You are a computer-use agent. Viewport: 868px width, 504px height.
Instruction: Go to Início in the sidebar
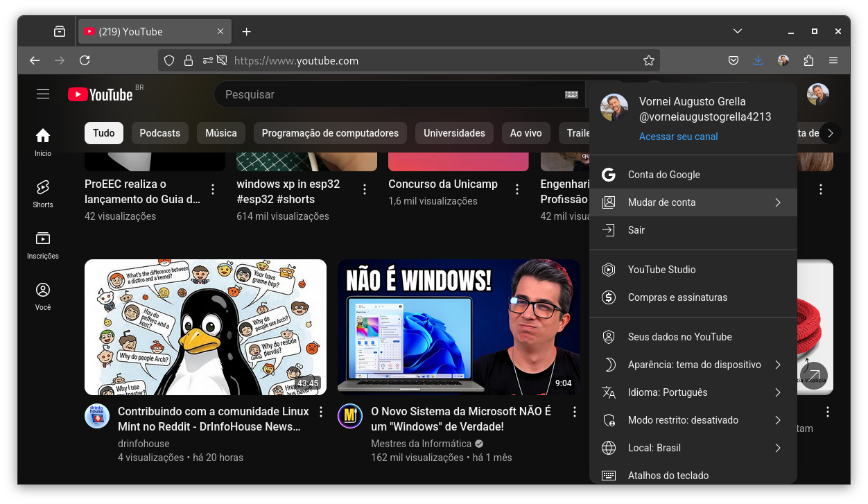43,142
